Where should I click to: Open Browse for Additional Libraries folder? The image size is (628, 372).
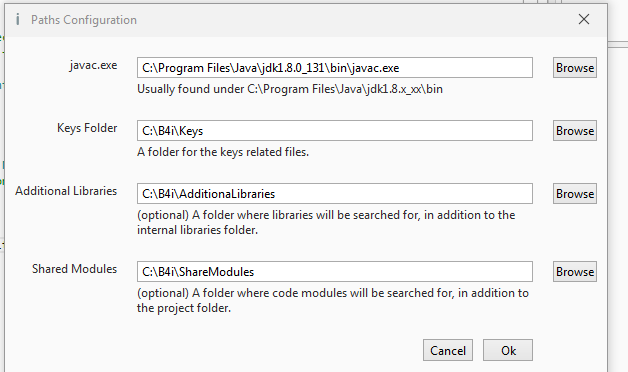tap(575, 193)
